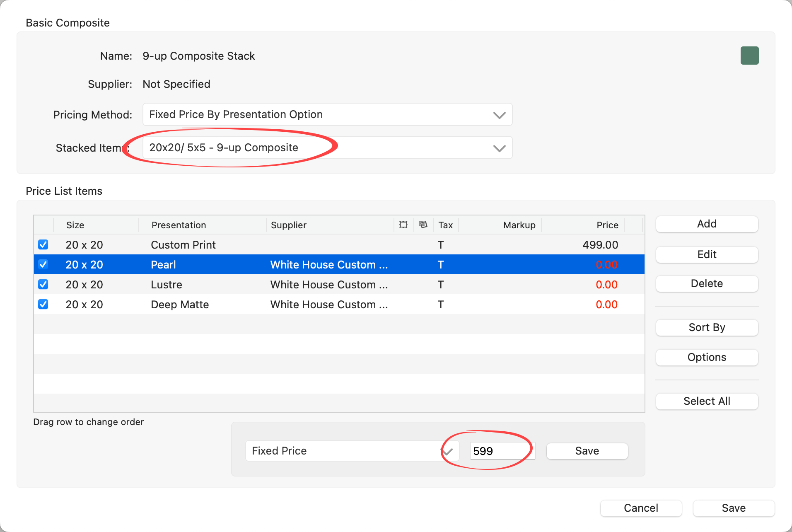Choose Select All price list items
792x532 pixels.
707,401
